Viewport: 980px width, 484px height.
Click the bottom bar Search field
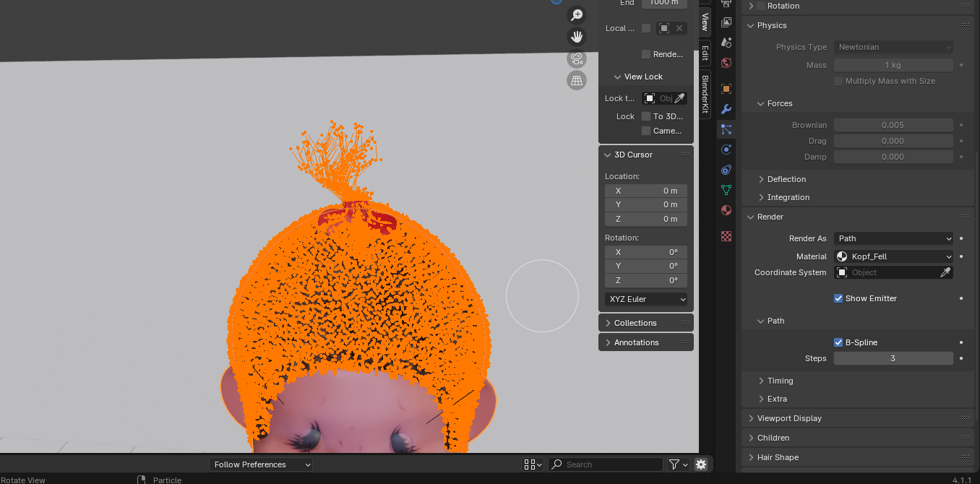click(606, 464)
